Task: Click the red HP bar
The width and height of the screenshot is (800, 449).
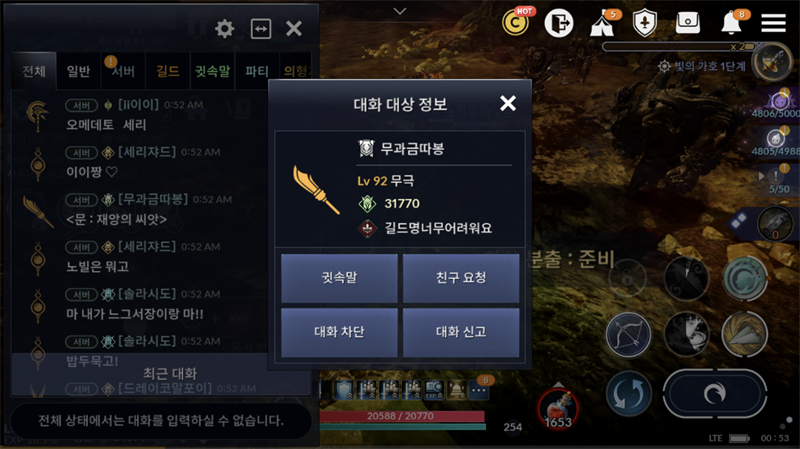Action: [401, 416]
